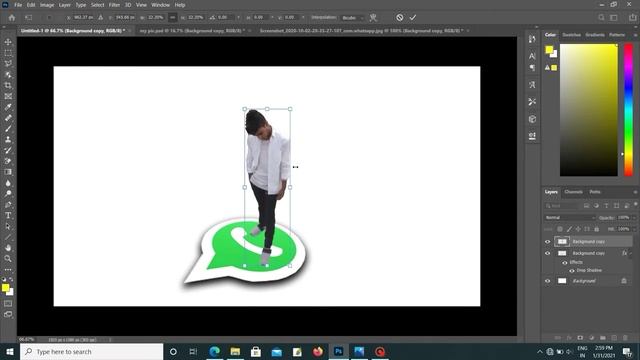Click the Home icon in options bar
Viewport: 640px width, 360px height.
12,18
